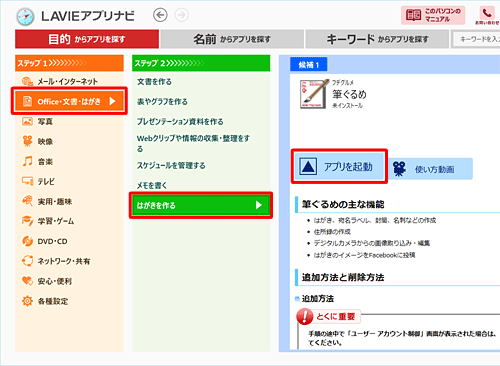Image resolution: width=500 pixels, height=366 pixels.
Task: Expand Office・文書・はがき arrow
Action: click(x=112, y=101)
